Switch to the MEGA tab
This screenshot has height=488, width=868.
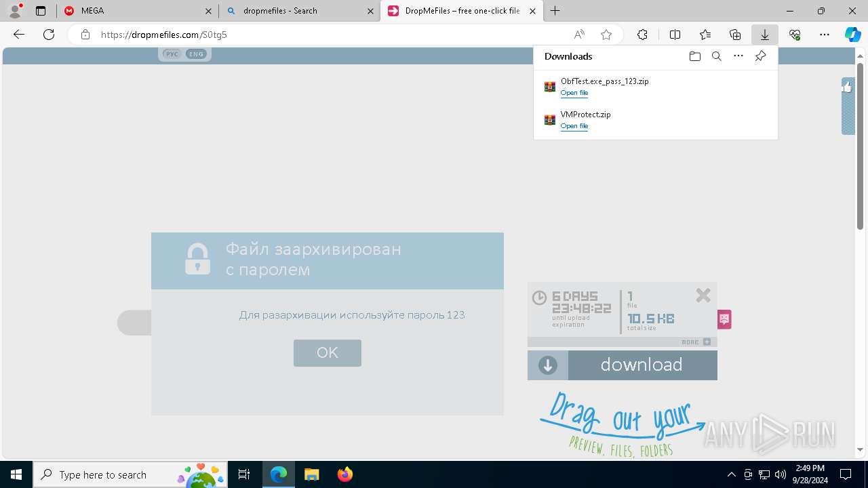point(136,11)
